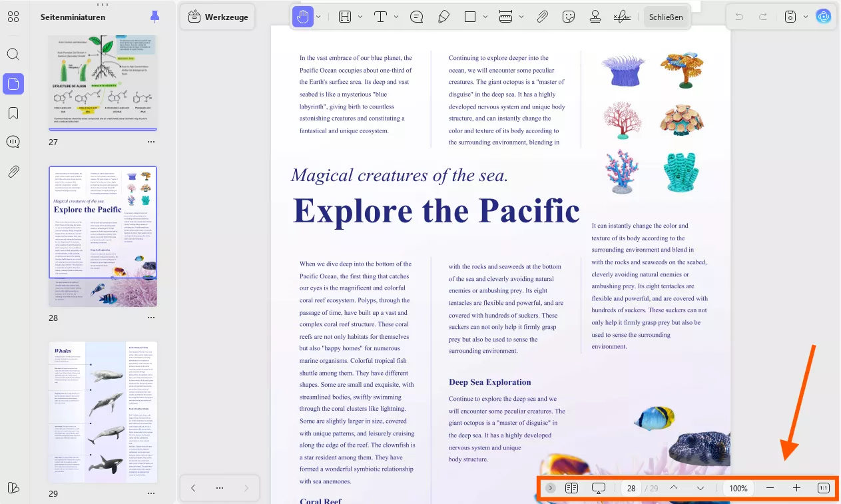
Task: Add a comment note bubble
Action: 417,17
